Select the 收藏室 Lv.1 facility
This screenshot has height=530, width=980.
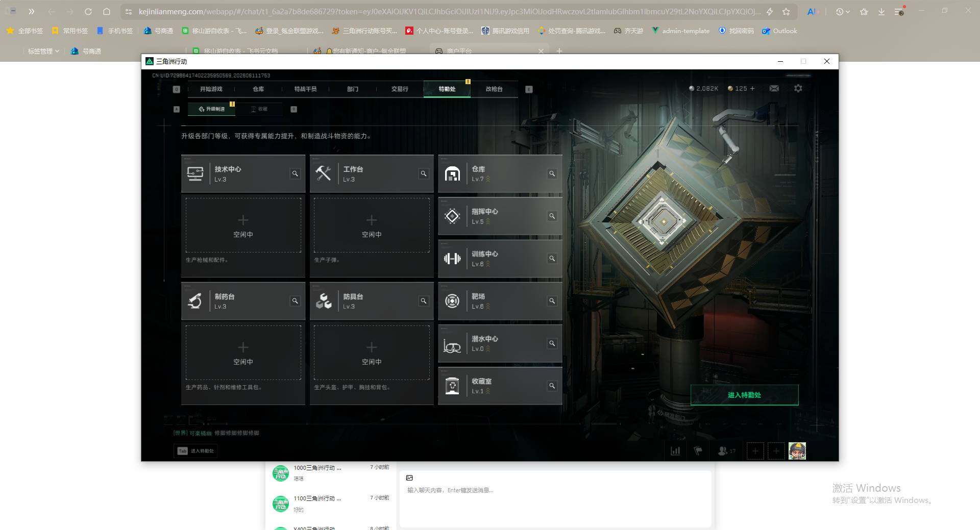click(x=500, y=386)
